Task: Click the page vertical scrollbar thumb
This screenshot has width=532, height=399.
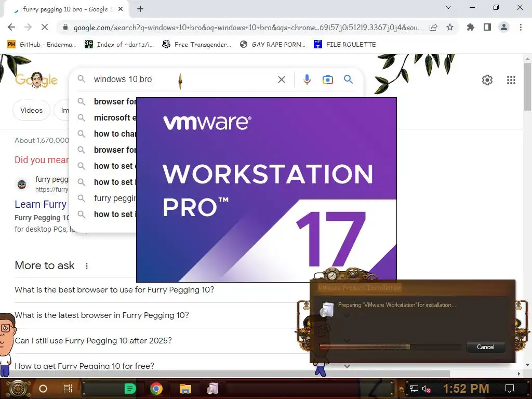Action: click(x=527, y=87)
